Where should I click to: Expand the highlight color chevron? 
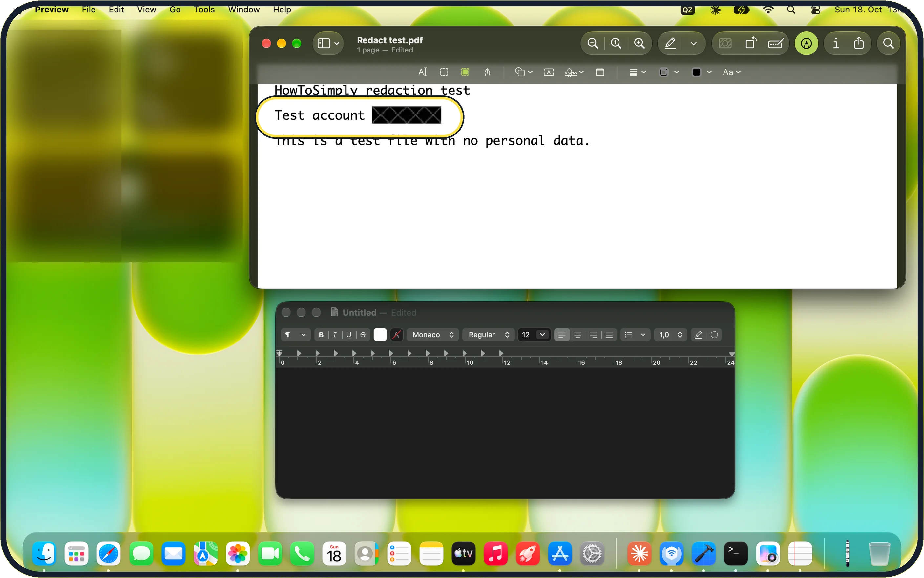pos(693,44)
